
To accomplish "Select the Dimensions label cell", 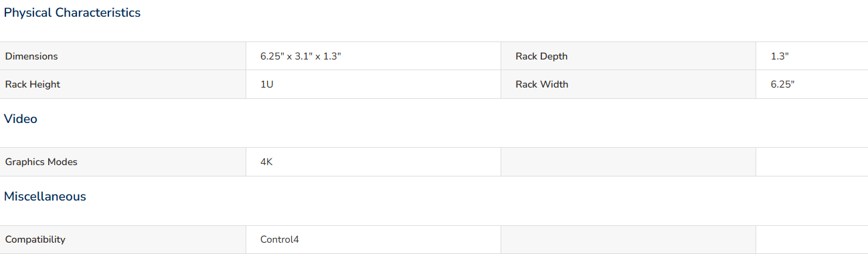I will pos(122,56).
